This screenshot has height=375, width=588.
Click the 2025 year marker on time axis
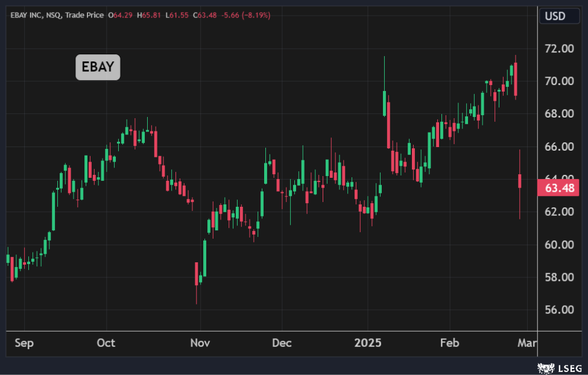click(368, 343)
